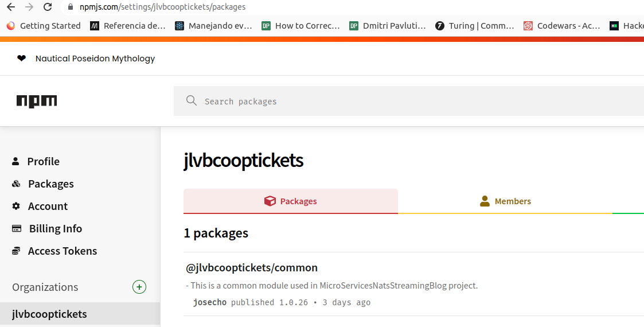Click the Account gear icon
Screen dimensions: 644x327
16,206
